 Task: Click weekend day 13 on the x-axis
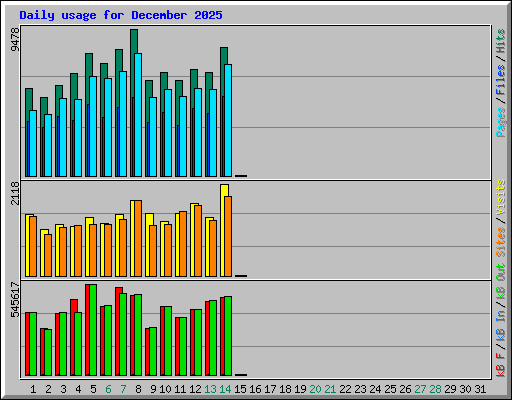pyautogui.click(x=210, y=389)
